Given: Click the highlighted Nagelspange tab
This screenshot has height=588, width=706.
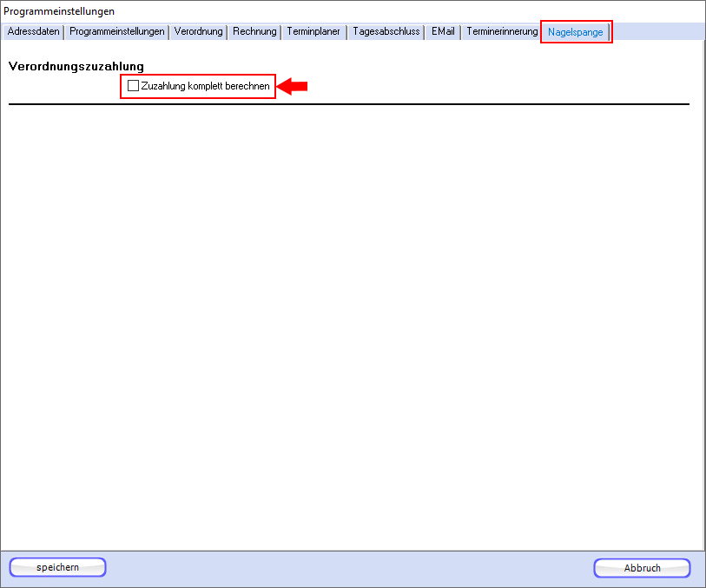Looking at the screenshot, I should tap(575, 32).
